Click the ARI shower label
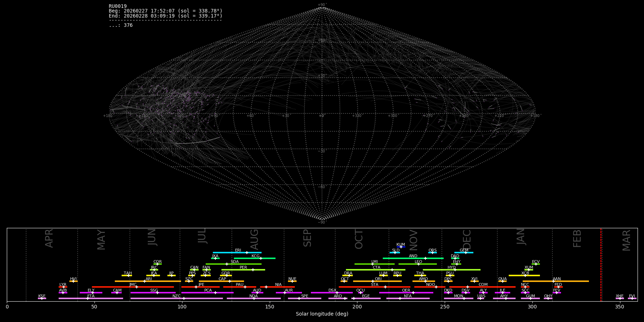Screen dimensions: 644x322 149,279
